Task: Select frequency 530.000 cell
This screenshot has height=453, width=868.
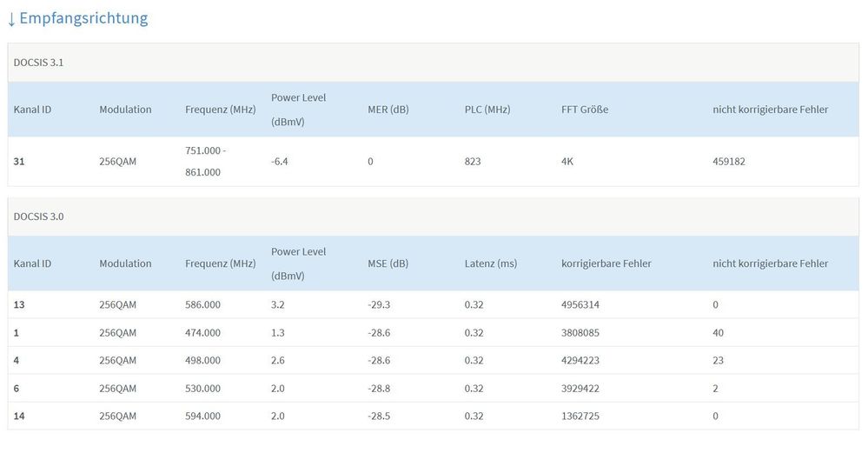Action: point(202,389)
